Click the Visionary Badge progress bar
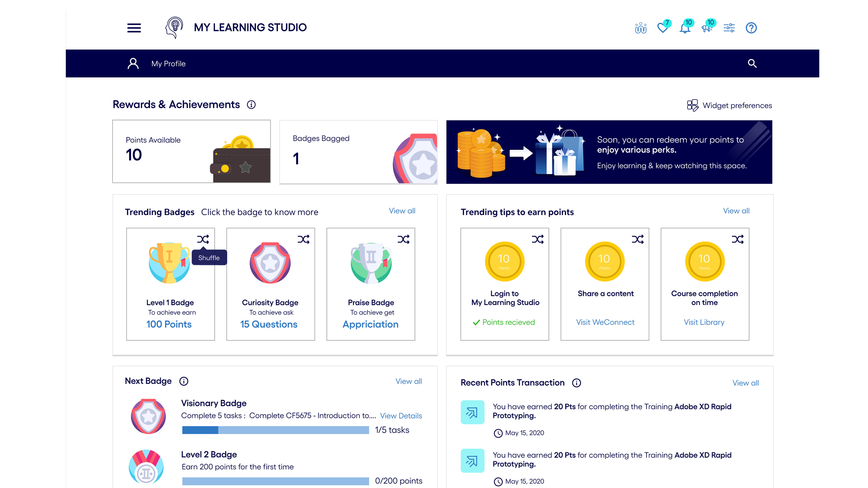Viewport: 868px width, 488px height. (276, 430)
